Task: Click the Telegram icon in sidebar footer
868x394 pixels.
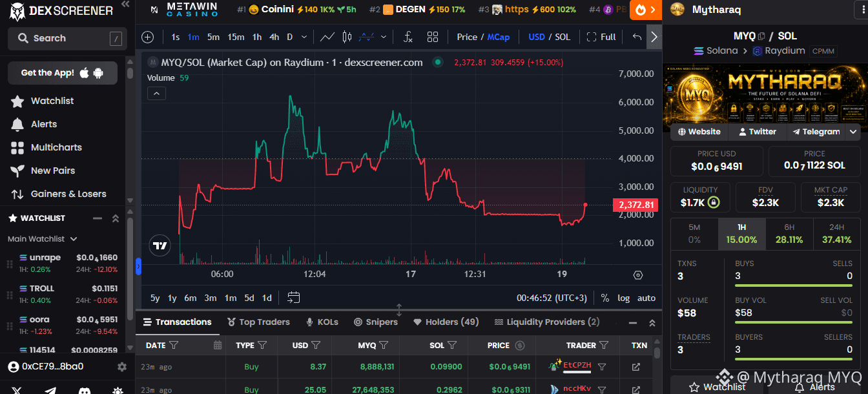Action: [x=50, y=391]
